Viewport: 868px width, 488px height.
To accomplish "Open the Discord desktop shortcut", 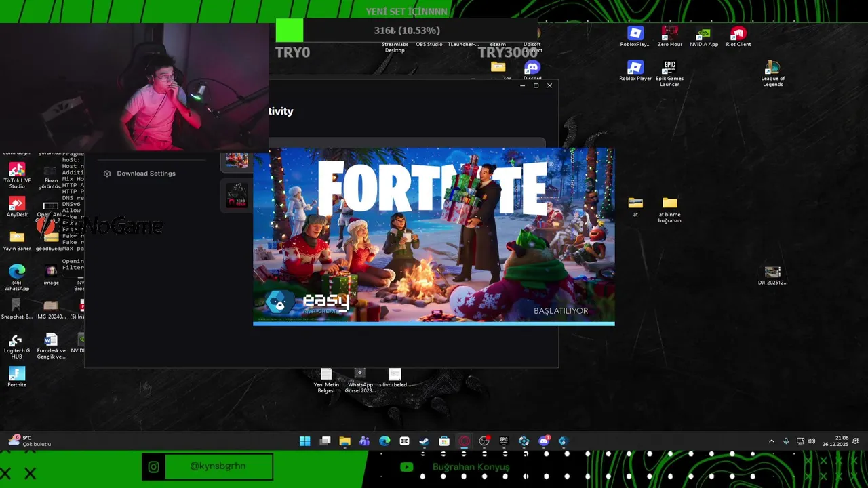I will [532, 70].
